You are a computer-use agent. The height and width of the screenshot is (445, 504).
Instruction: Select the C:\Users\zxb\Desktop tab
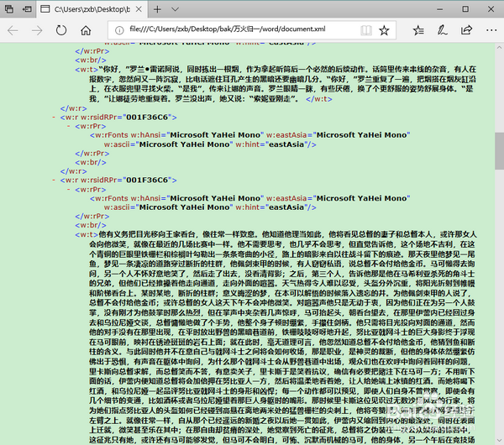92,9
